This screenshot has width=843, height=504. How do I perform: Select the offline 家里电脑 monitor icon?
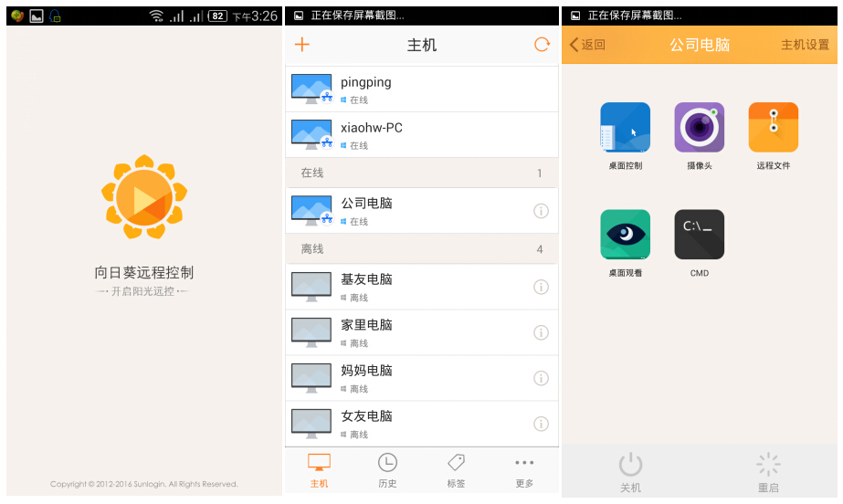311,332
